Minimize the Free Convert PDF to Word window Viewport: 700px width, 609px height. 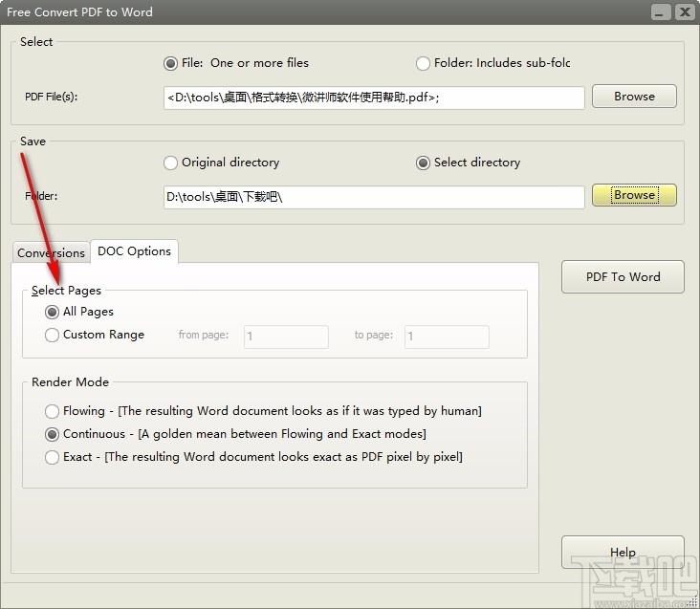tap(660, 11)
